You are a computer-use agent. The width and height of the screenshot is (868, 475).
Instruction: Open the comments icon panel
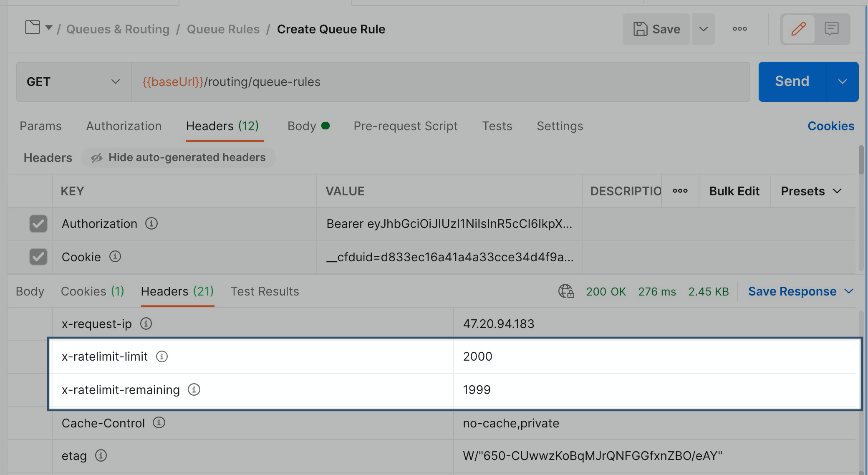[x=831, y=29]
